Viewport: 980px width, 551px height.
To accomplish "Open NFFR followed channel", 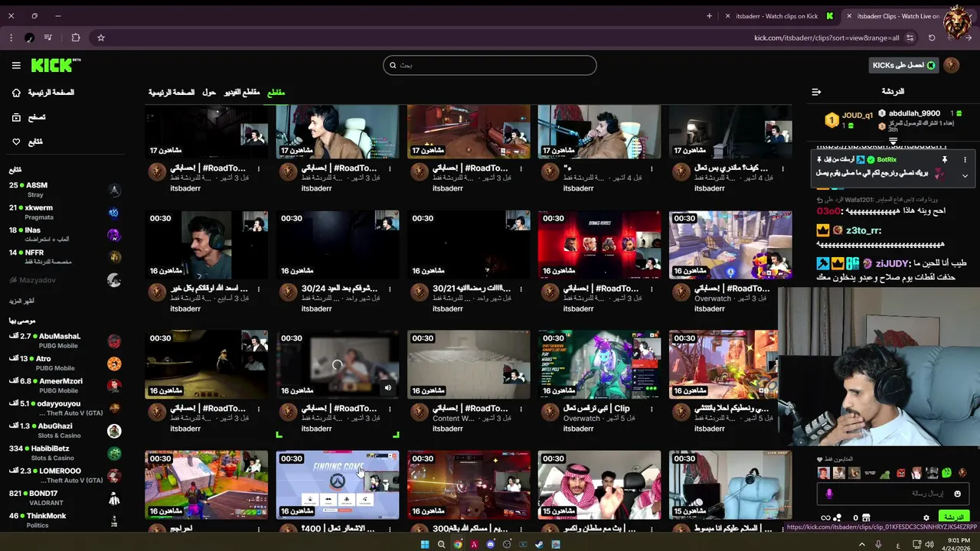I will tap(65, 256).
